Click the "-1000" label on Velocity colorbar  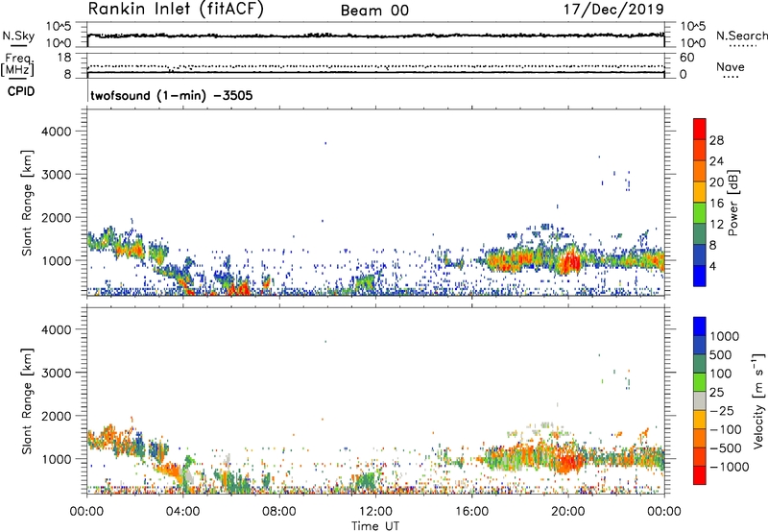tap(729, 467)
